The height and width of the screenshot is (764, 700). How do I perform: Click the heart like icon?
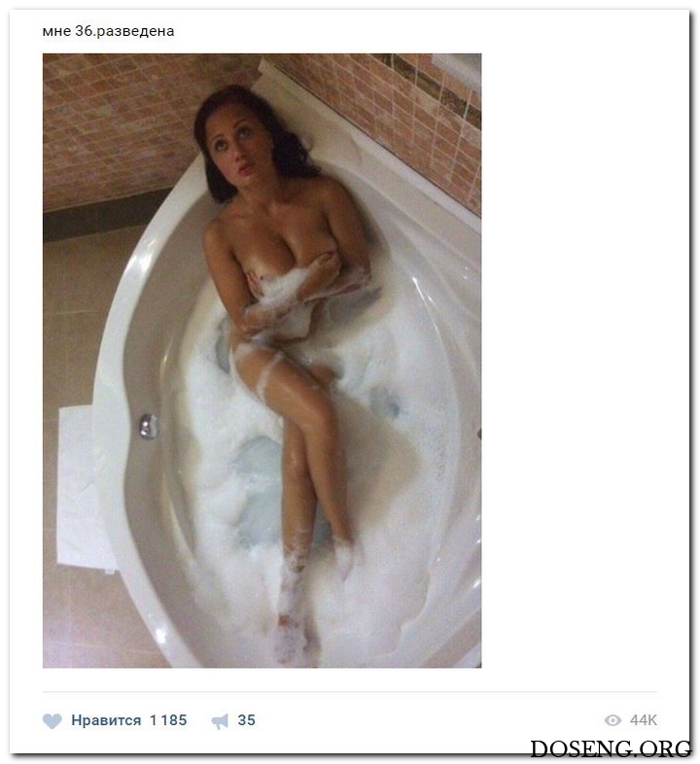[x=52, y=720]
